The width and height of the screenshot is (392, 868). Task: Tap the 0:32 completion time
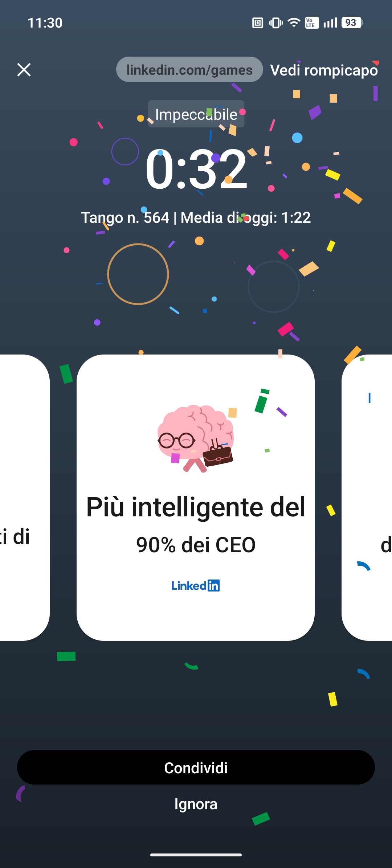click(x=196, y=169)
